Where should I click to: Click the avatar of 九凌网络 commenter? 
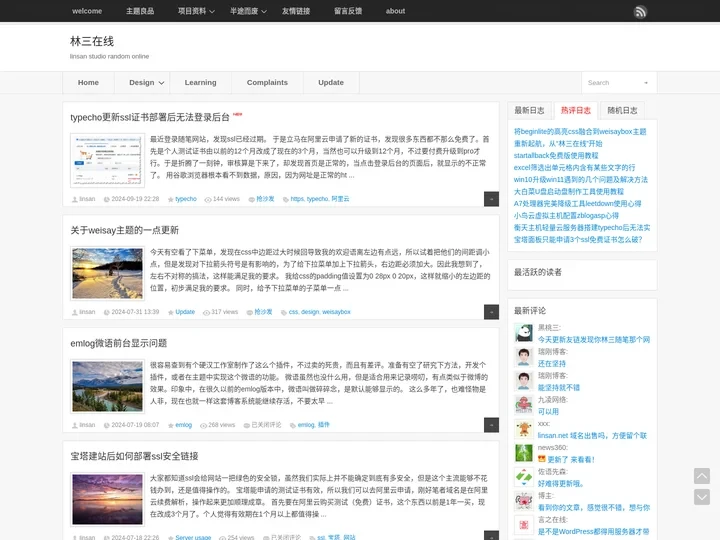(523, 405)
